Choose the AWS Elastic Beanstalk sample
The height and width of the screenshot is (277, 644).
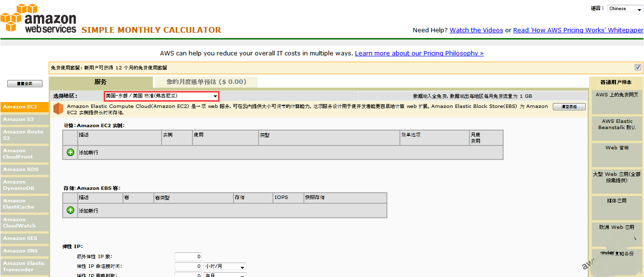coord(617,124)
